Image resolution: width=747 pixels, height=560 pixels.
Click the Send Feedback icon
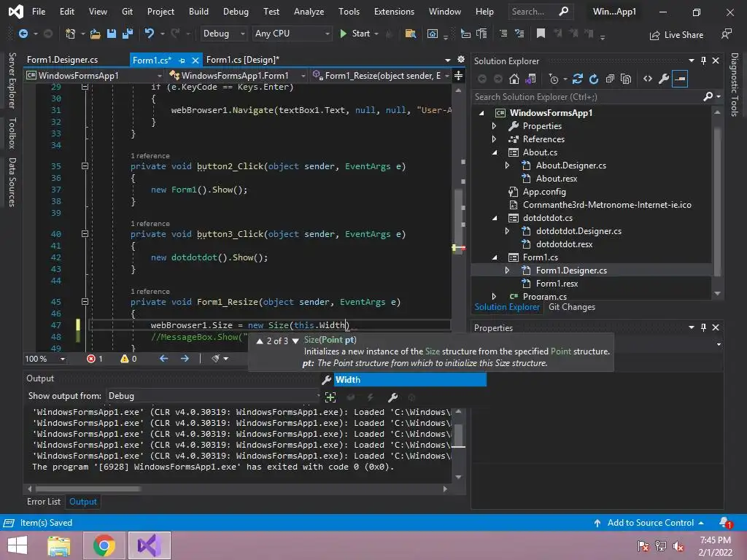(727, 34)
